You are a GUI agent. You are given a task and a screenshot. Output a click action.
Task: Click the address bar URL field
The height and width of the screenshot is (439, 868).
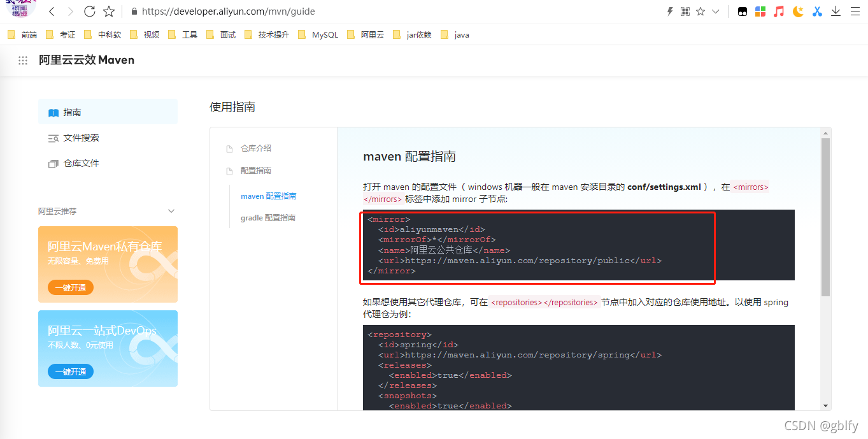pos(228,11)
